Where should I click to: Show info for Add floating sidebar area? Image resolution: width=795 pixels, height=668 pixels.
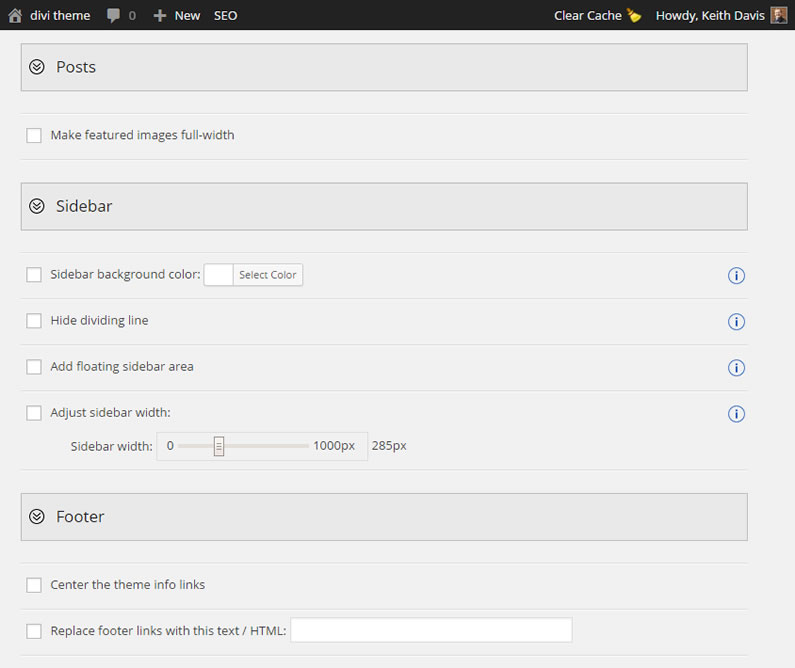point(736,368)
